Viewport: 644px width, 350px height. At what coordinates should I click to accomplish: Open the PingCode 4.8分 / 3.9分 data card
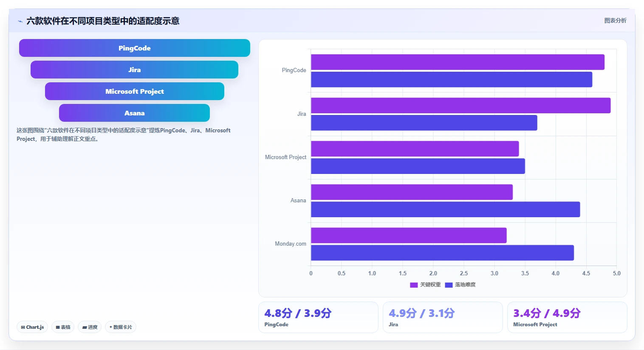(318, 317)
